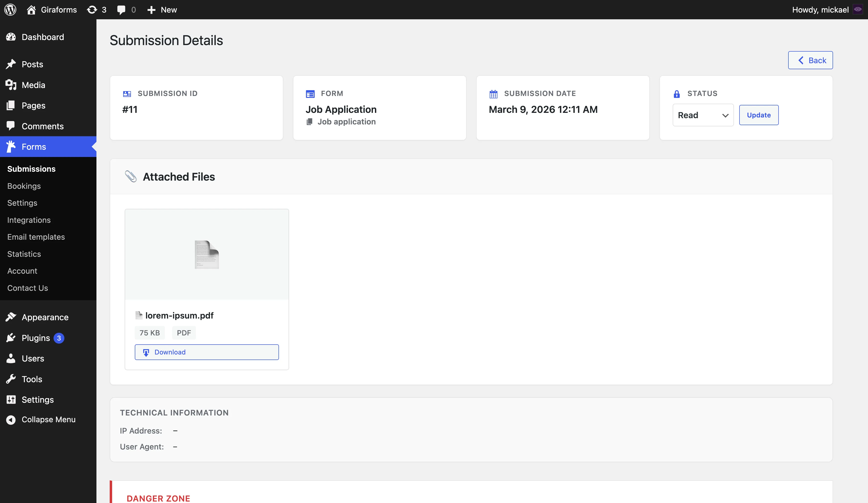Click the Giraforms home icon

[31, 9]
